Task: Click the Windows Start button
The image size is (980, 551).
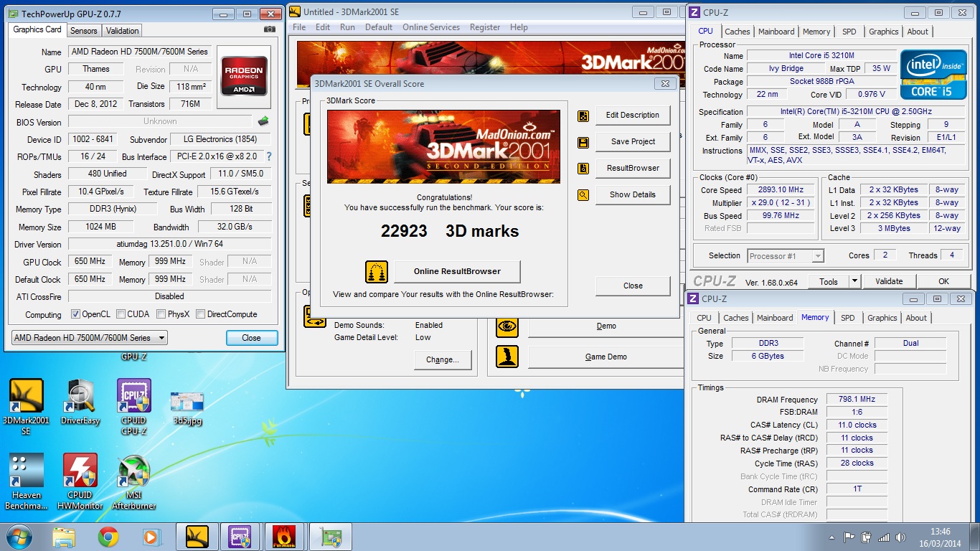Action: point(19,537)
